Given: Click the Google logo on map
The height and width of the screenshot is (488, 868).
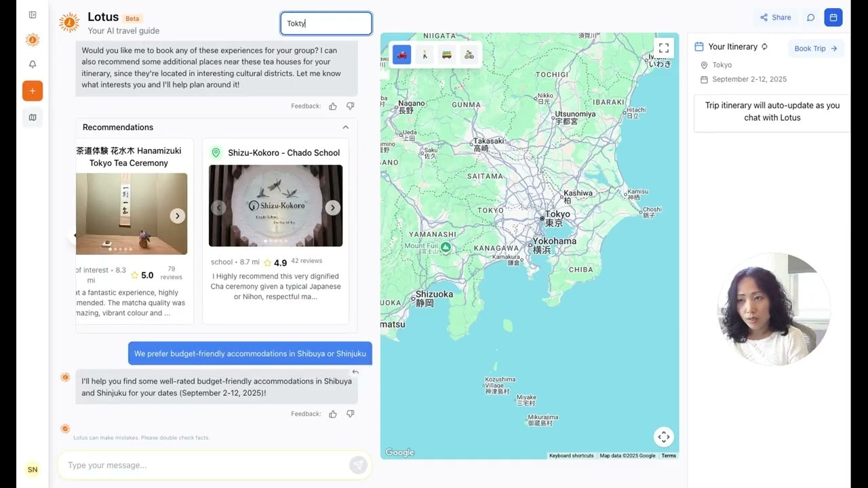Looking at the screenshot, I should (400, 453).
